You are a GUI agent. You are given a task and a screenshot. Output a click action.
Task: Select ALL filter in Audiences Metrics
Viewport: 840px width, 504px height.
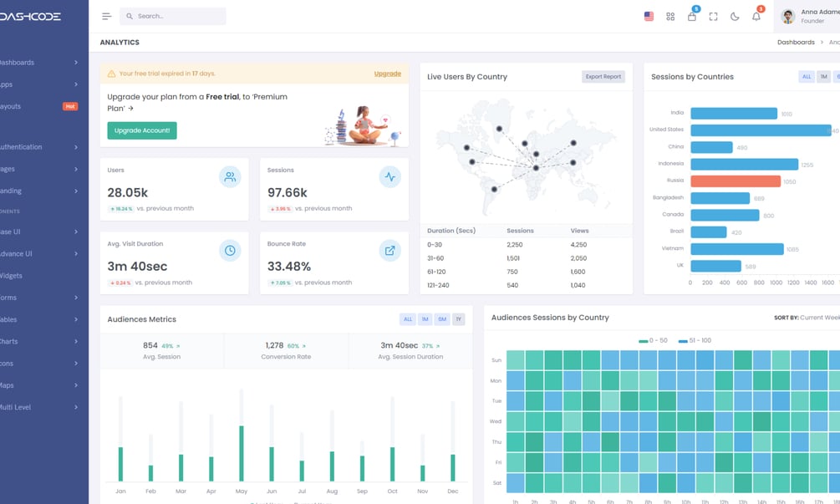(408, 319)
